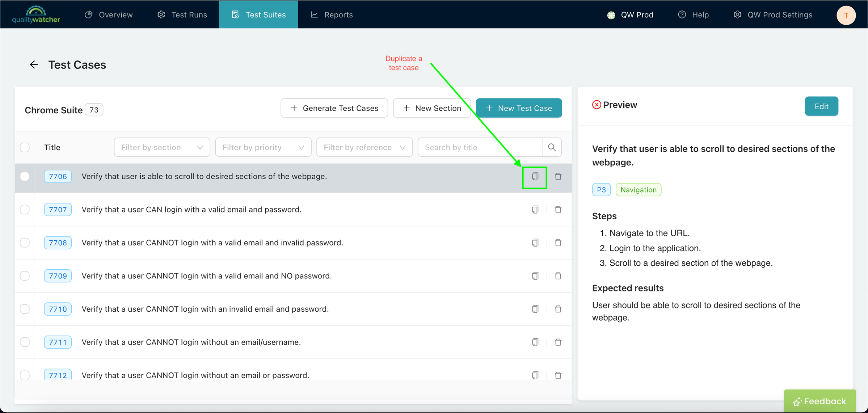Duplicate test case 7710
The image size is (868, 413).
(535, 309)
